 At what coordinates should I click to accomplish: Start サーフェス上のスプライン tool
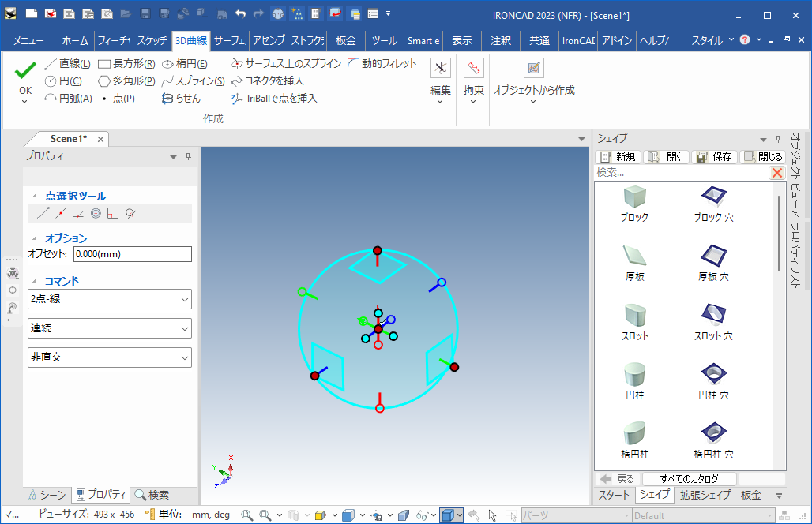pos(286,64)
